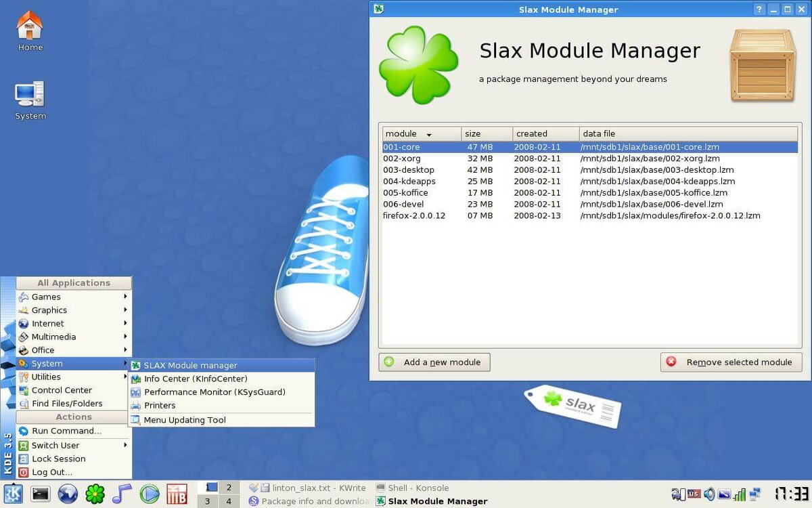
Task: Select the firefox-2.0.0.12 module row
Action: [x=590, y=215]
